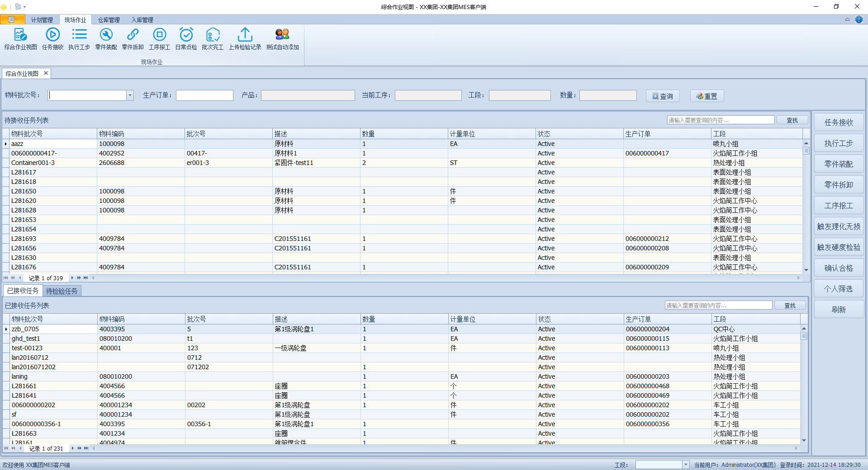Viewport: 868px width, 470px height.
Task: Sort pending list by 物料编码 column header
Action: [x=141, y=134]
